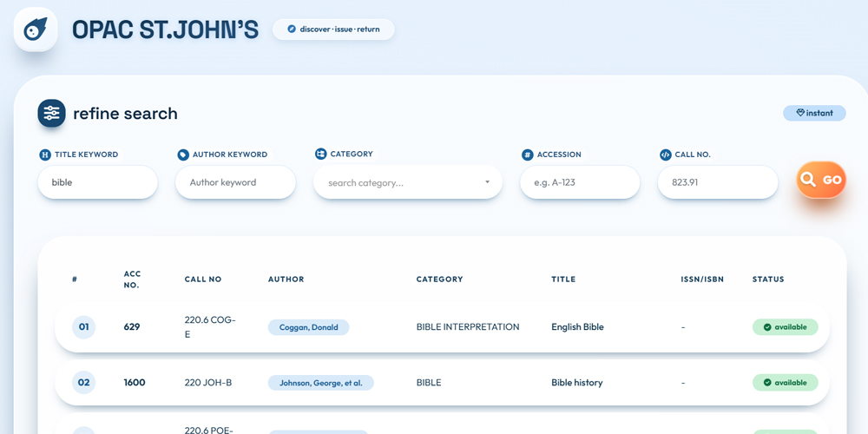
Task: Click the CALL NO column header
Action: [x=203, y=279]
